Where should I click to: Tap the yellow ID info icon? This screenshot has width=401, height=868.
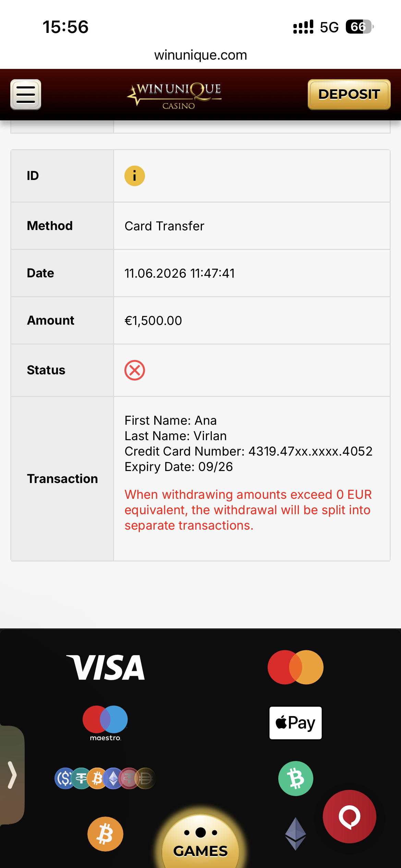pyautogui.click(x=134, y=176)
